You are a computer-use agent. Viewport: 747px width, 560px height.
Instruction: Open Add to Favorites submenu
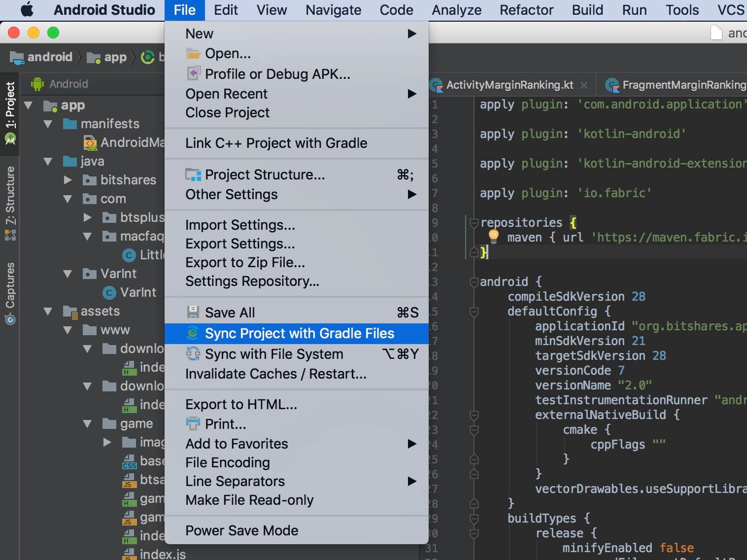297,444
